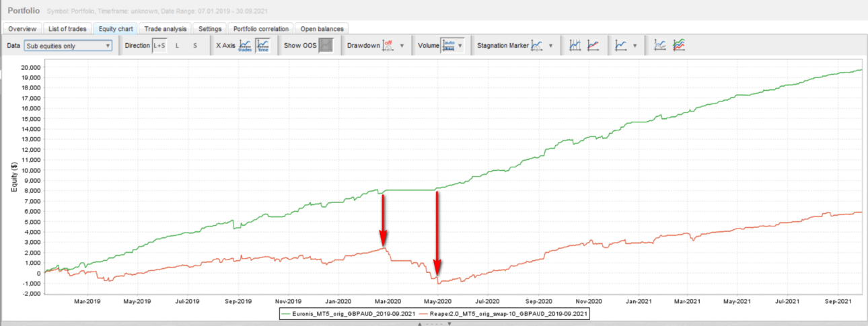Expand the arrow next to blue line chart icon
868x326 pixels.
pyautogui.click(x=635, y=46)
